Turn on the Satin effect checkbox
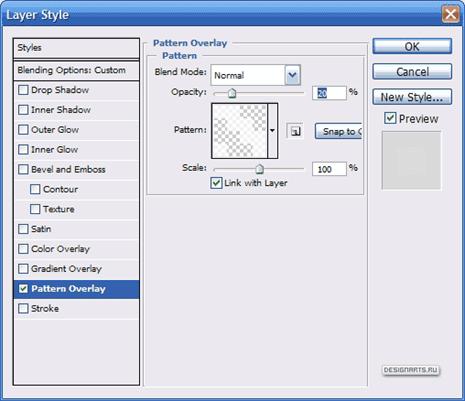The height and width of the screenshot is (401, 465). (23, 229)
